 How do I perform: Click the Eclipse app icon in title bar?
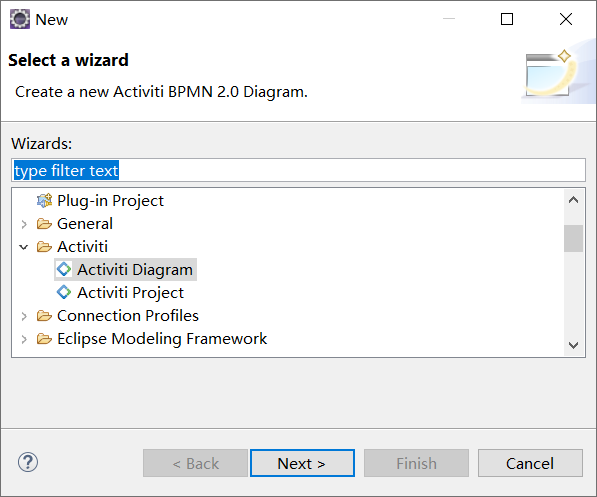pyautogui.click(x=19, y=19)
